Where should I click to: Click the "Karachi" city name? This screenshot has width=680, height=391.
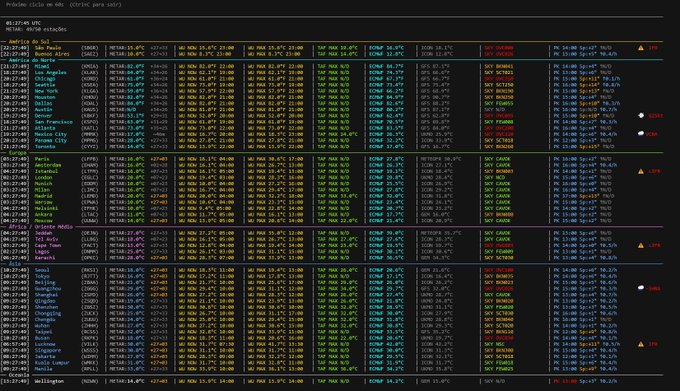click(x=45, y=257)
